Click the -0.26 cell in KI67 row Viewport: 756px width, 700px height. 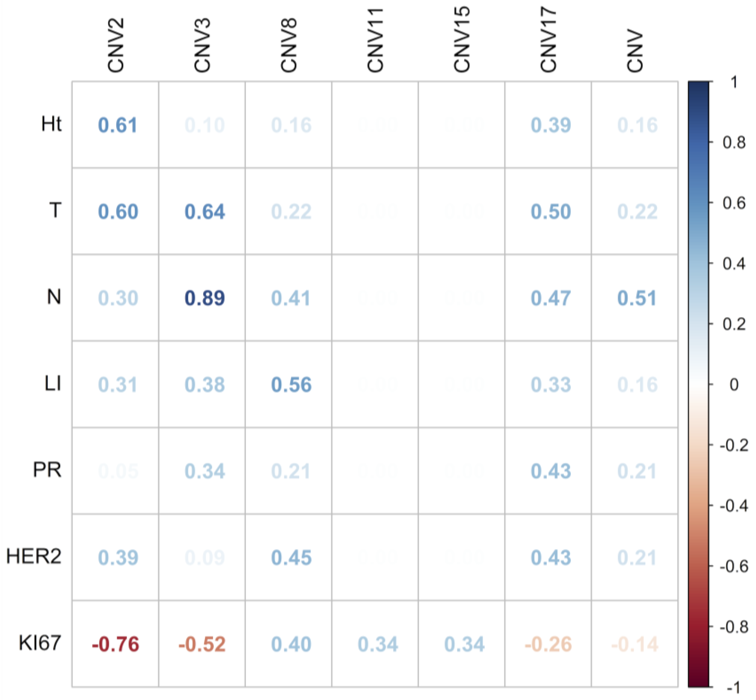tap(548, 644)
